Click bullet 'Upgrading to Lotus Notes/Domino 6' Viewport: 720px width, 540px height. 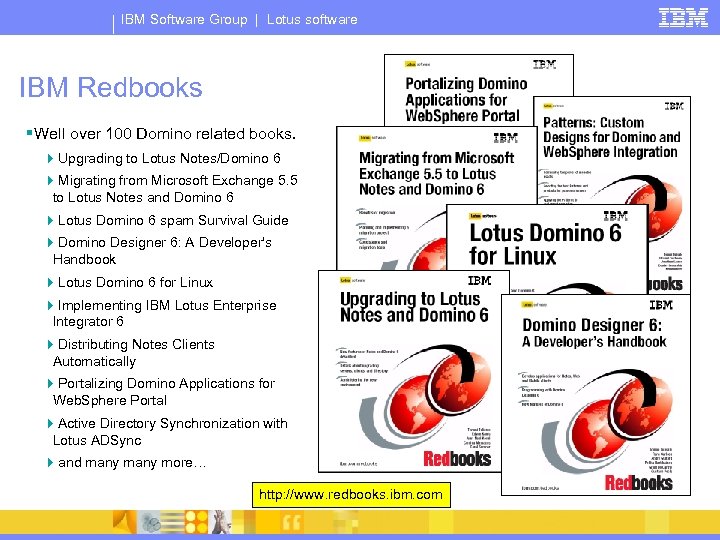169,158
